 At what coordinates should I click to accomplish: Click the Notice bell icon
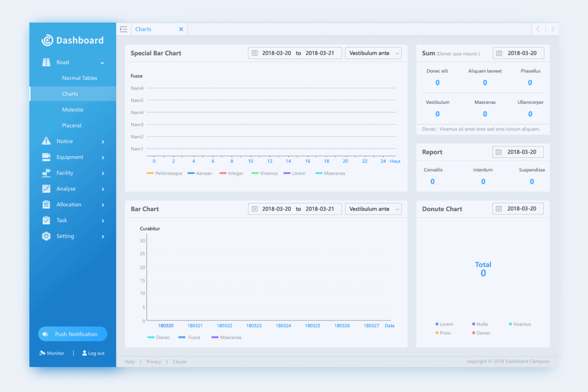point(46,141)
